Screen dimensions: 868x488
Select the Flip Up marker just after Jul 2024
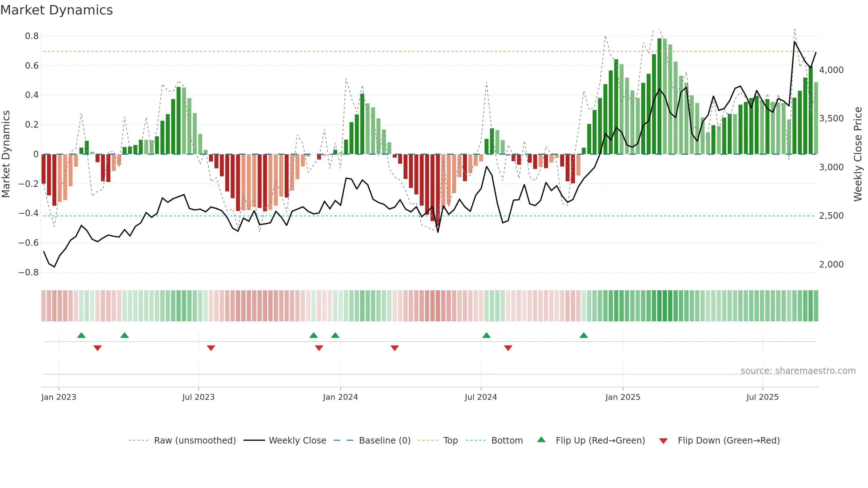tap(487, 335)
